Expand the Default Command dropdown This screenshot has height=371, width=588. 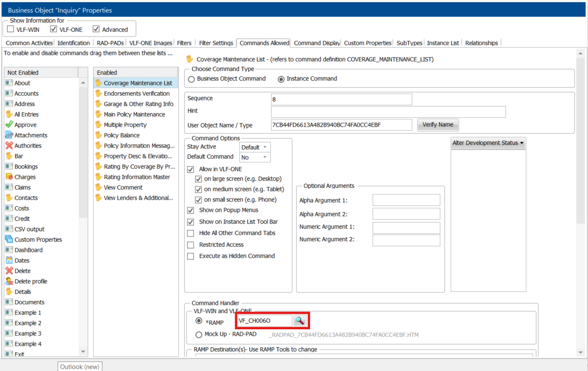(255, 157)
